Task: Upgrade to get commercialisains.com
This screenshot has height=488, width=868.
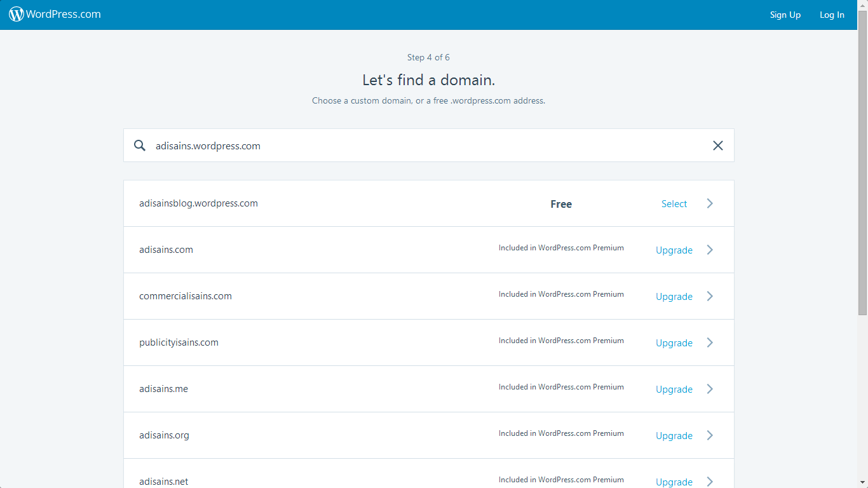Action: pyautogui.click(x=674, y=297)
